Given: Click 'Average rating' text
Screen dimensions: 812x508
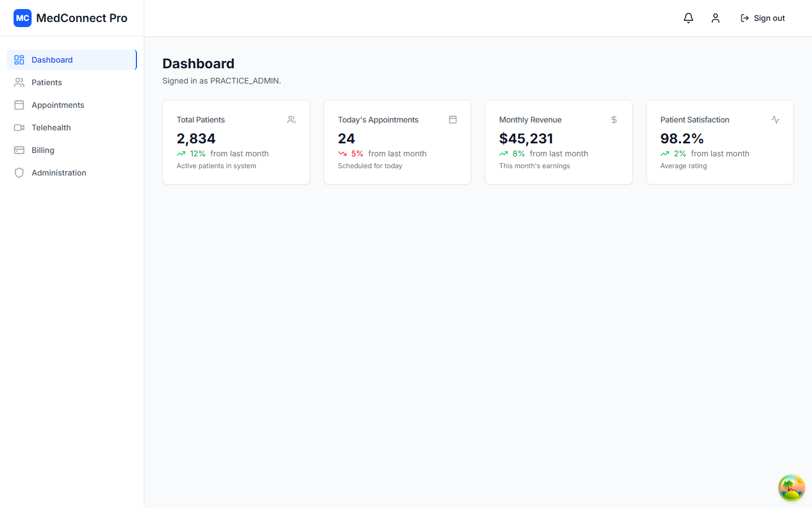Looking at the screenshot, I should 683,166.
